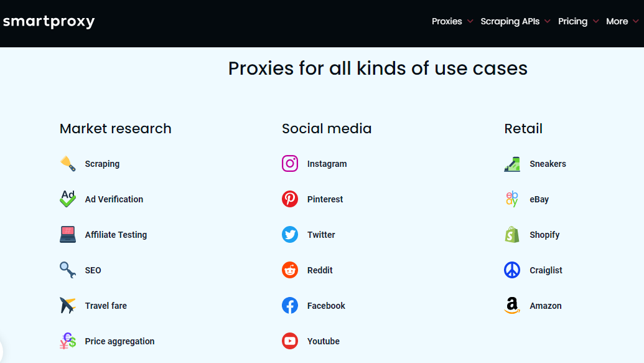The height and width of the screenshot is (363, 644).
Task: Go to the Travel fare link
Action: pyautogui.click(x=106, y=306)
